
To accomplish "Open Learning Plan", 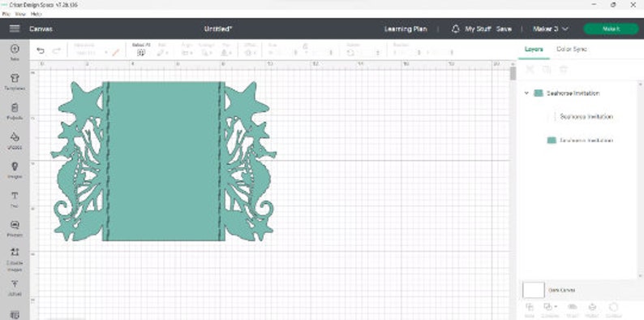I will 406,28.
